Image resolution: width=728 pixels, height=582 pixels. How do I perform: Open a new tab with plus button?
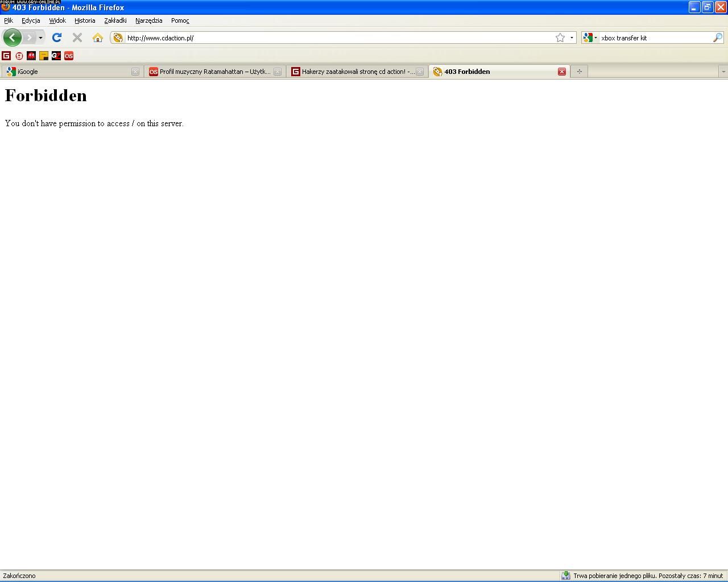pos(579,72)
